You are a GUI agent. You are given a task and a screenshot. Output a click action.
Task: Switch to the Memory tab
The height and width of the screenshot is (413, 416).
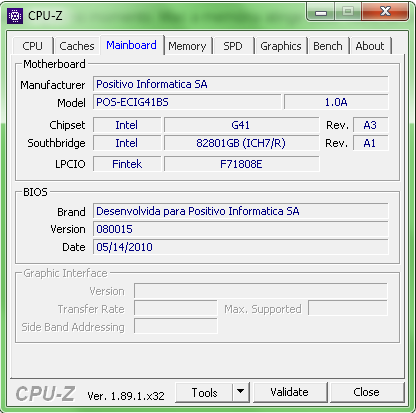[187, 46]
